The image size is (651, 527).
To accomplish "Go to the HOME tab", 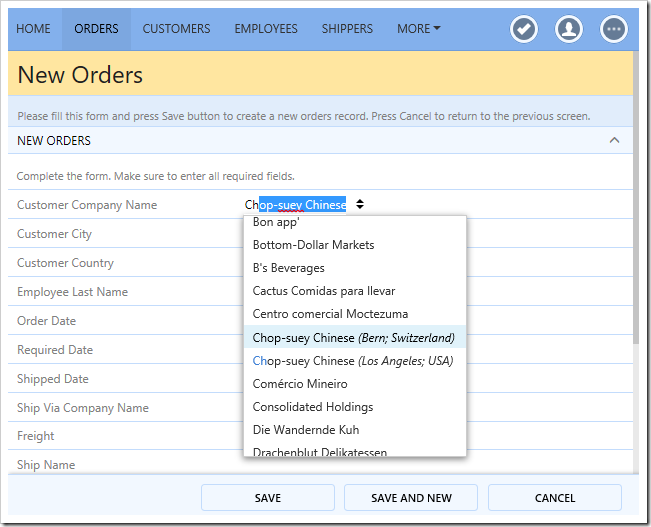I will (x=33, y=29).
